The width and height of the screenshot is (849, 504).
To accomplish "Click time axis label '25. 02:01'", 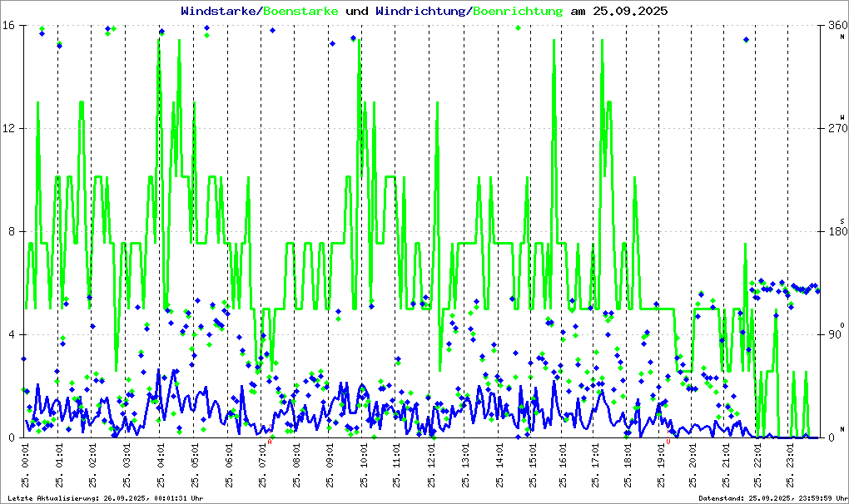I will [92, 466].
